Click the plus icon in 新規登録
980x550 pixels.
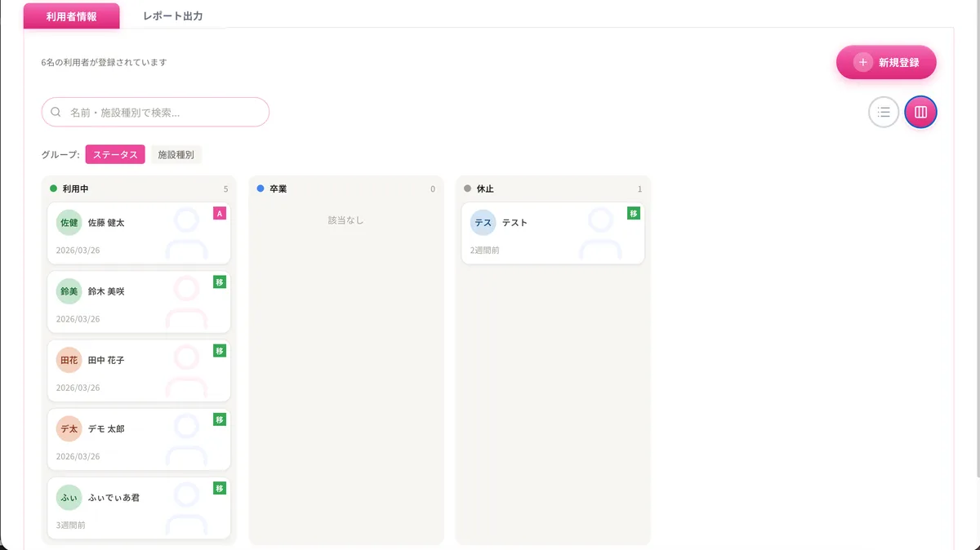click(x=863, y=62)
